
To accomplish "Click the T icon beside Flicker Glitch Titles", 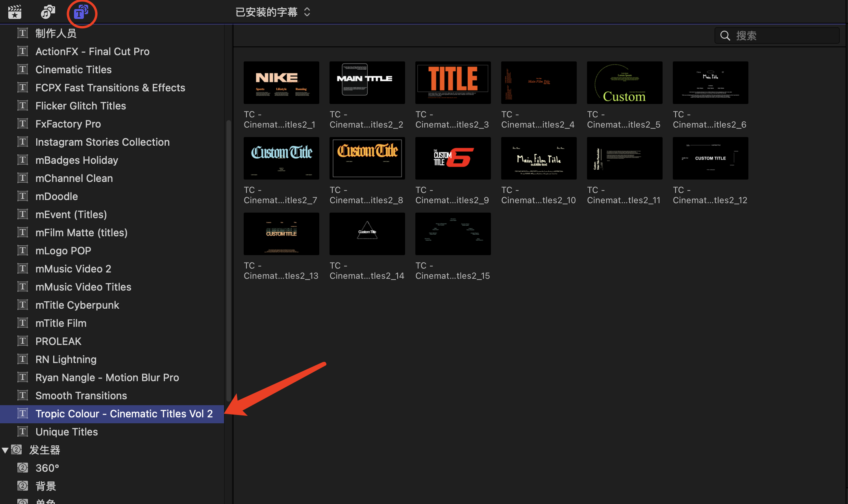I will [23, 106].
